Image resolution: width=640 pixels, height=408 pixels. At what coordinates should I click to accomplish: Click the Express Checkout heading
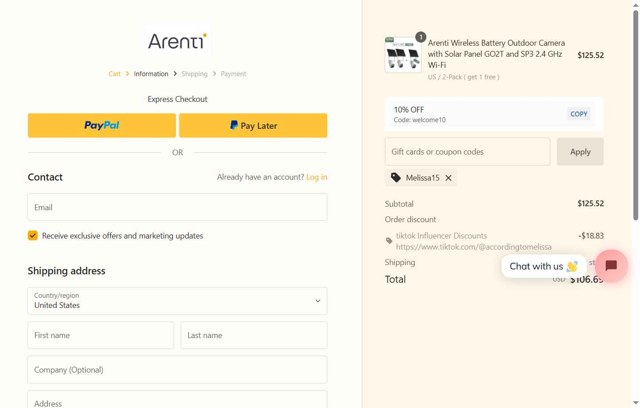coord(178,99)
